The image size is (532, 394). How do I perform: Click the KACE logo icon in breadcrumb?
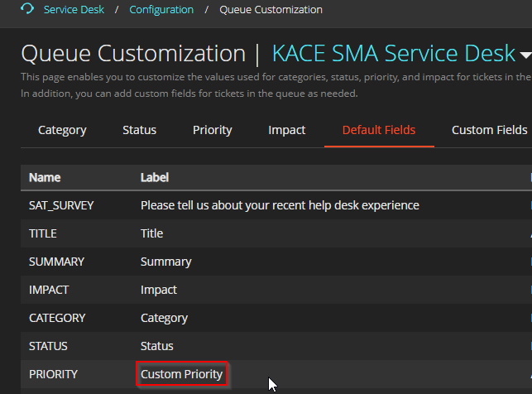(27, 8)
